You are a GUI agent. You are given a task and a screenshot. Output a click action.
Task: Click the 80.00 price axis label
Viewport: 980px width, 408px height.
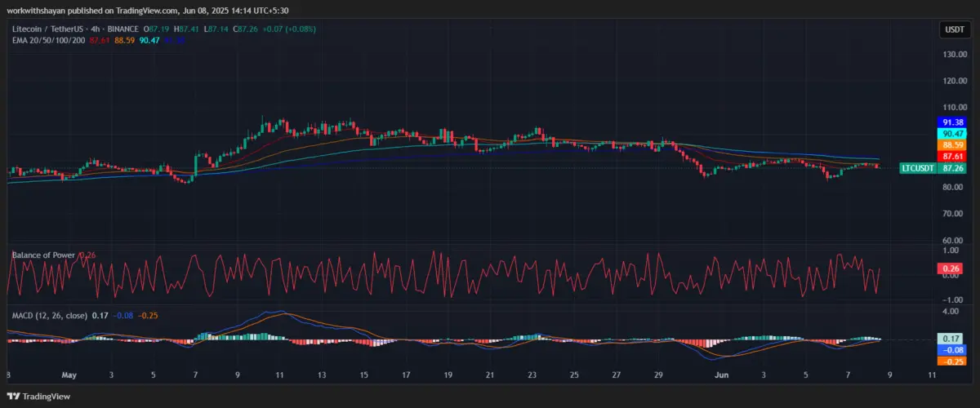pos(955,188)
